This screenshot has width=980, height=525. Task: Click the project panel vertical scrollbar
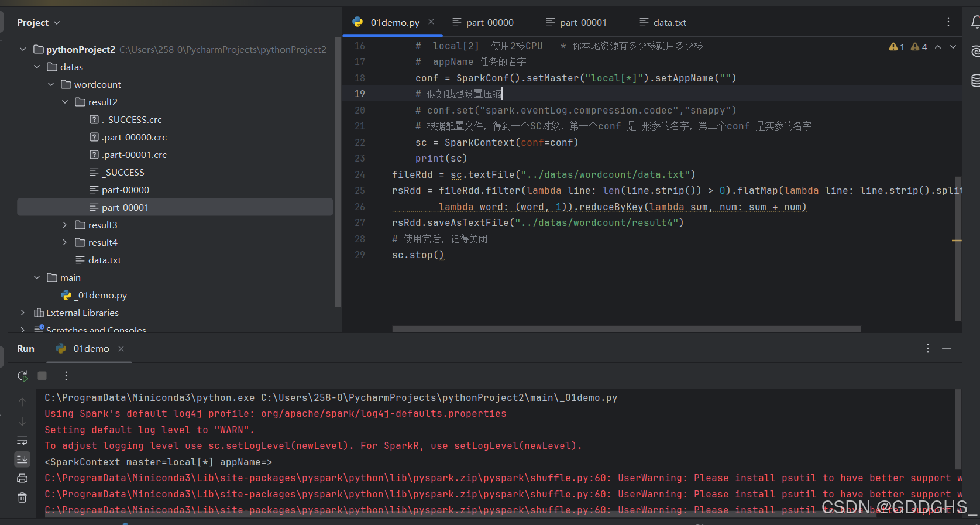337,172
